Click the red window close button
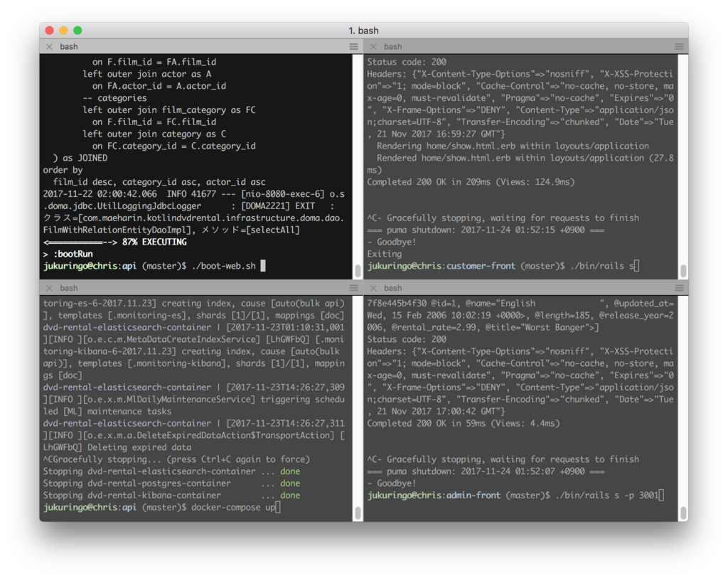The width and height of the screenshot is (728, 578). 50,30
